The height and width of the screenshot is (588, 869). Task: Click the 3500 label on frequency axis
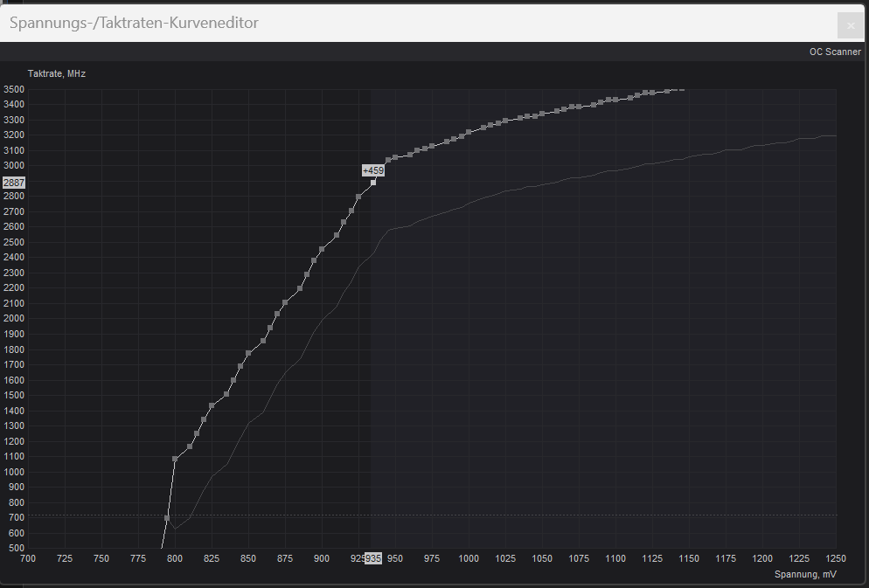14,89
